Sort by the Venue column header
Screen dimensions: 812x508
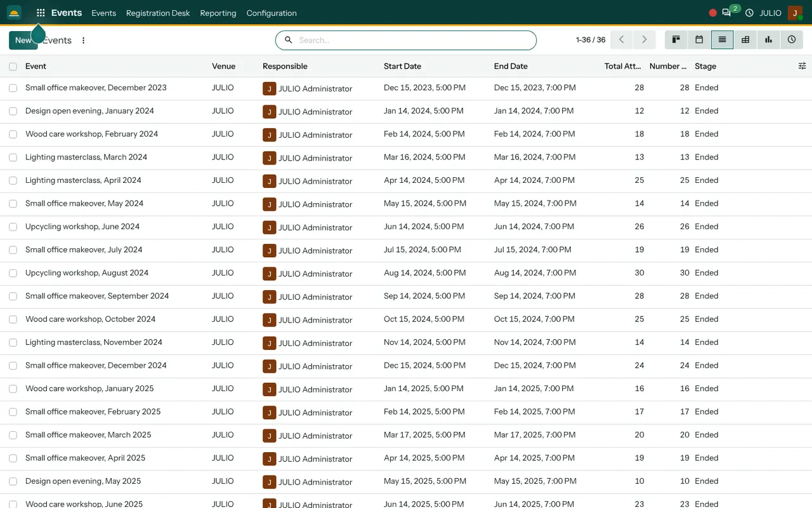pyautogui.click(x=223, y=66)
